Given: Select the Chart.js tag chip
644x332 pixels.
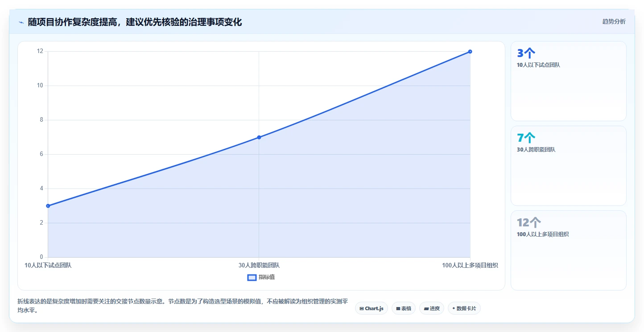Looking at the screenshot, I should click(x=372, y=308).
